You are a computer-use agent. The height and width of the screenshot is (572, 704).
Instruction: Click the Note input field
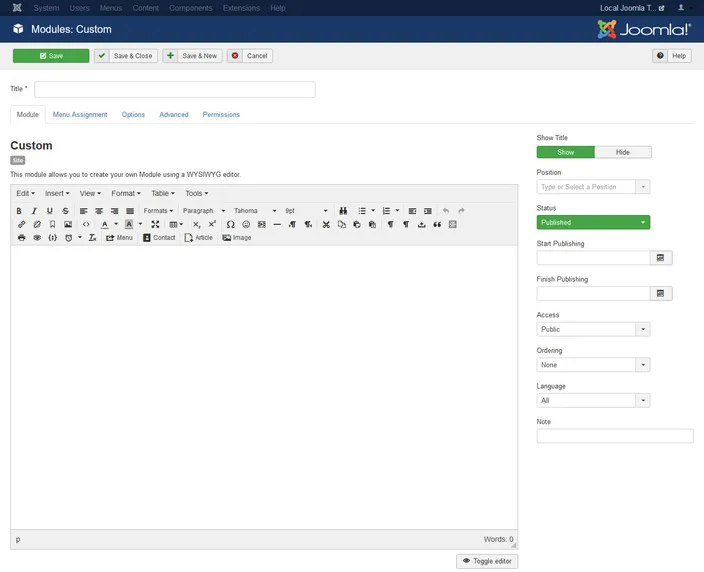615,436
